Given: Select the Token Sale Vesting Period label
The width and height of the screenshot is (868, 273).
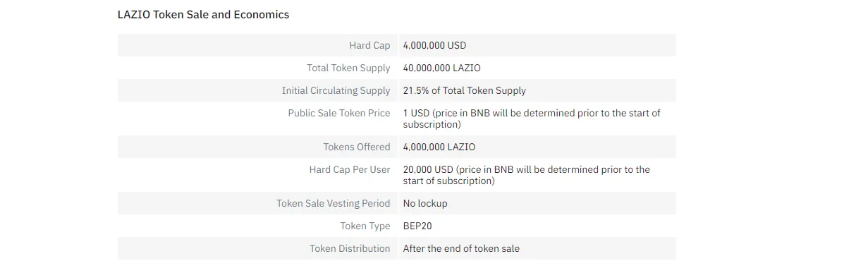Looking at the screenshot, I should pos(333,203).
